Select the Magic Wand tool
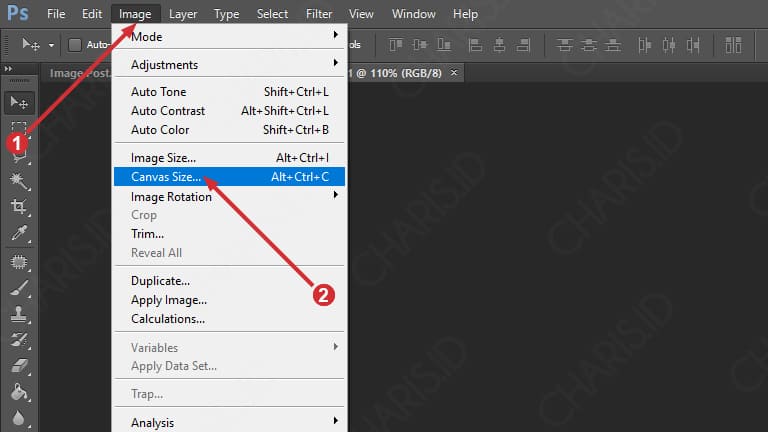Image resolution: width=768 pixels, height=432 pixels. pyautogui.click(x=19, y=181)
